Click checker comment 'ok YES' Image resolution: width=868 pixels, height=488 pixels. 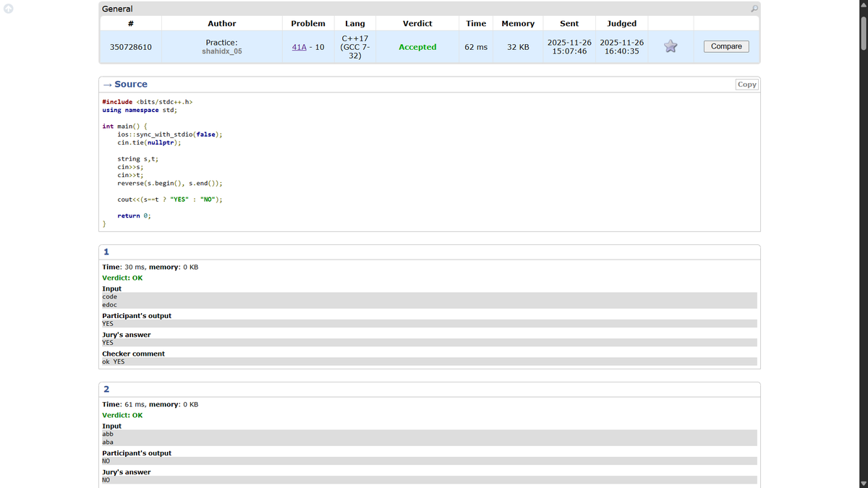pyautogui.click(x=114, y=361)
